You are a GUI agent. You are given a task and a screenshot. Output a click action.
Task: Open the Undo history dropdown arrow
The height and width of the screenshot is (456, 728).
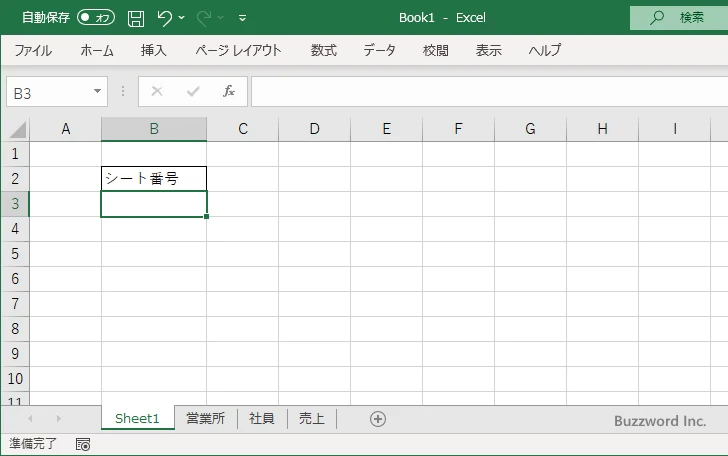(x=182, y=18)
